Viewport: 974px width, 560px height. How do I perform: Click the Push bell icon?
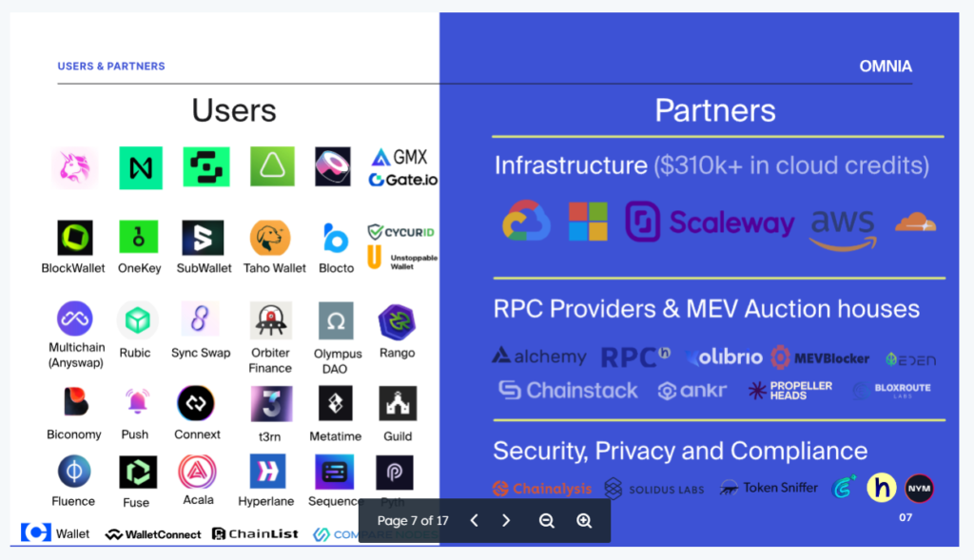[137, 402]
